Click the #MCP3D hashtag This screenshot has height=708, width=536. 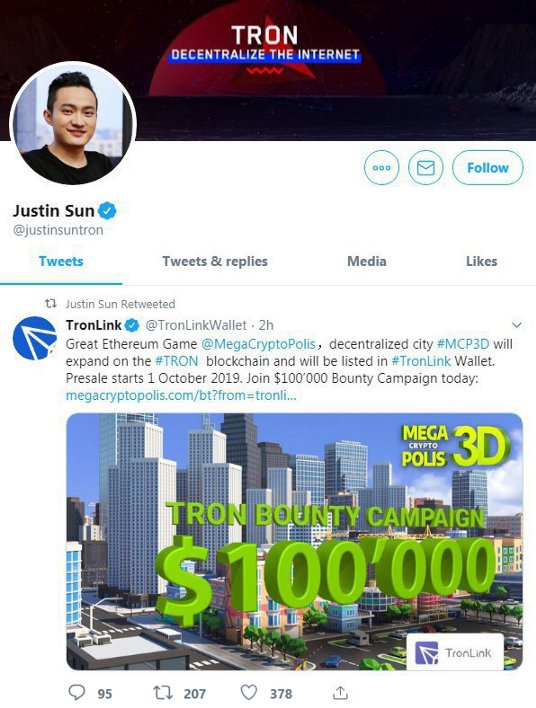click(463, 344)
